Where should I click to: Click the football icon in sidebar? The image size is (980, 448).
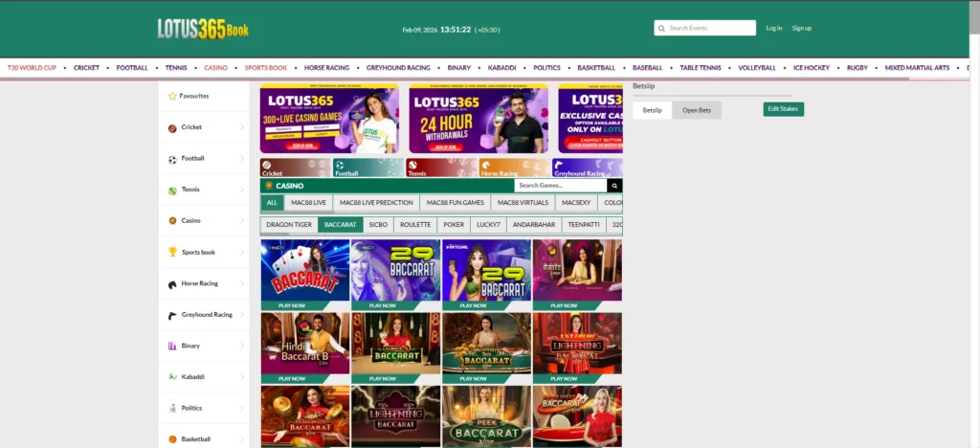(x=172, y=159)
